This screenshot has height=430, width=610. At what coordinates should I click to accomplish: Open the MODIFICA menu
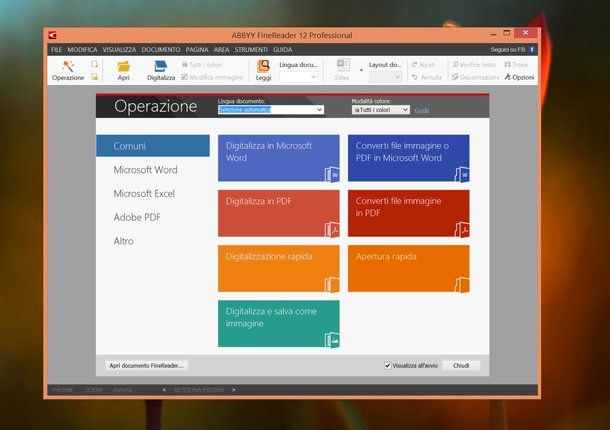[x=82, y=50]
